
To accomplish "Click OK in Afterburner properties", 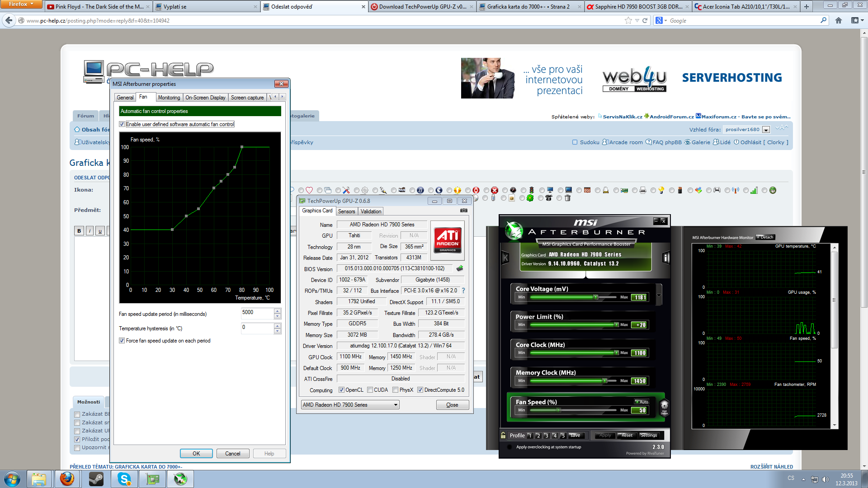I will pyautogui.click(x=196, y=454).
